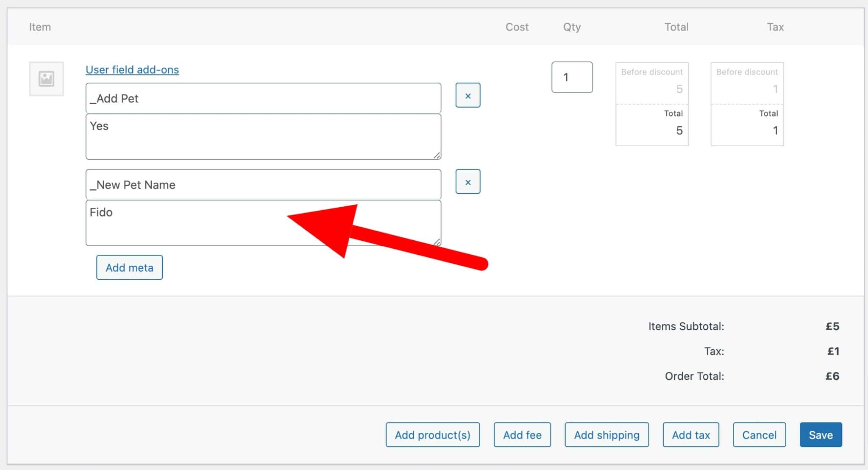
Task: Click the Add tax button
Action: [x=690, y=434]
